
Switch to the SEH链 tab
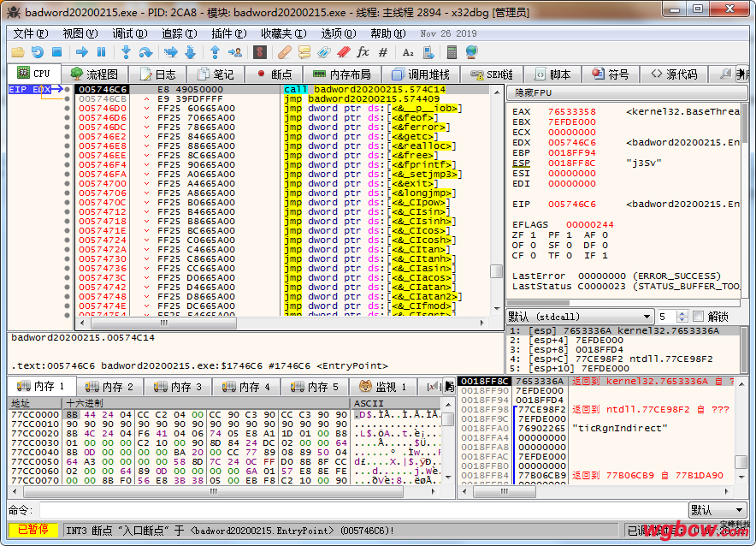tap(491, 74)
